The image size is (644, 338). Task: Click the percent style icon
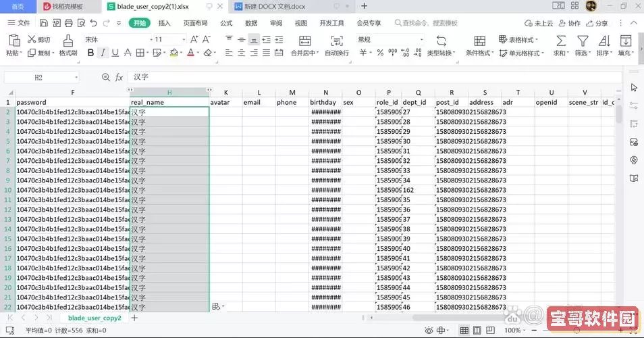pyautogui.click(x=380, y=53)
